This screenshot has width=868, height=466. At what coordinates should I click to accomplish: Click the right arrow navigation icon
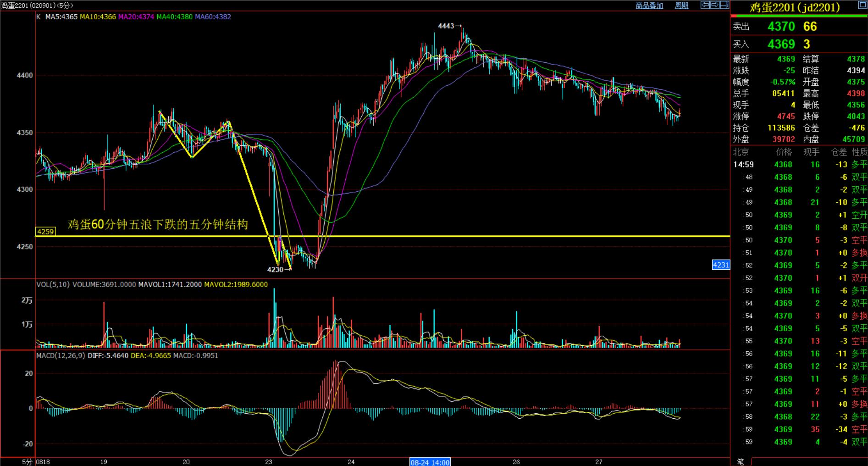[714, 5]
